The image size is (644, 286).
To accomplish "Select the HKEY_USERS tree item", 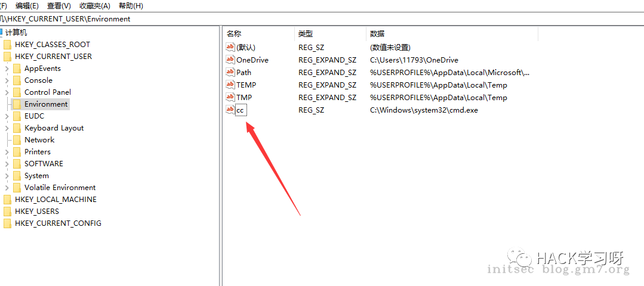I will [37, 212].
